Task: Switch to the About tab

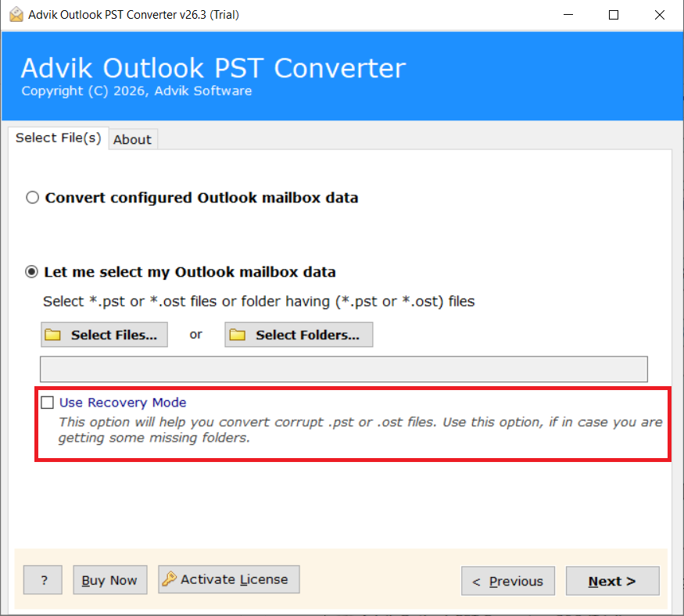Action: point(132,139)
